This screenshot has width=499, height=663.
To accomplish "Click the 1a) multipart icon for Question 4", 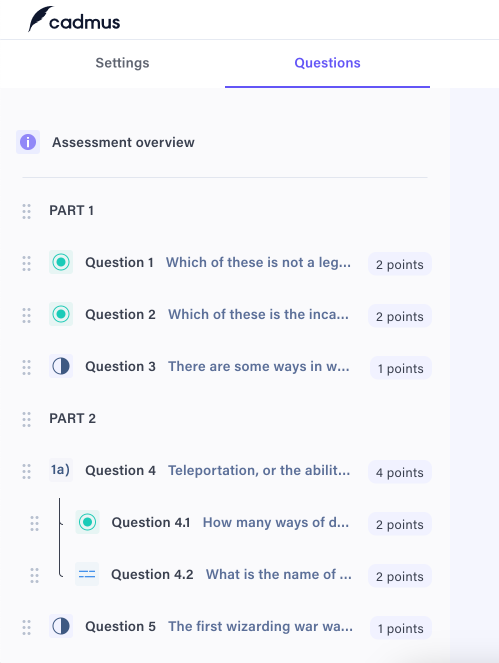I will pos(61,470).
